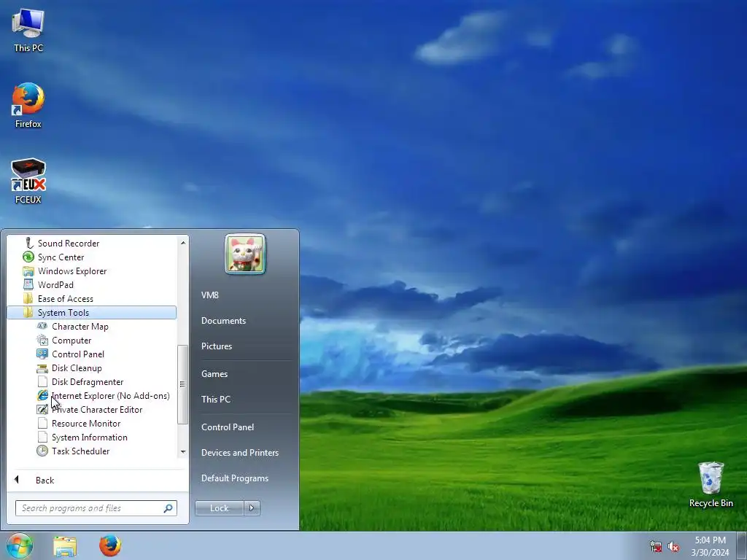Click the Disk Cleanup icon
This screenshot has height=560, width=747.
[x=42, y=368]
